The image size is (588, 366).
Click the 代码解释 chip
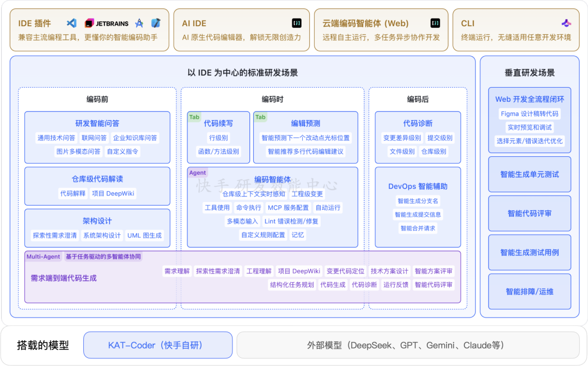73,193
